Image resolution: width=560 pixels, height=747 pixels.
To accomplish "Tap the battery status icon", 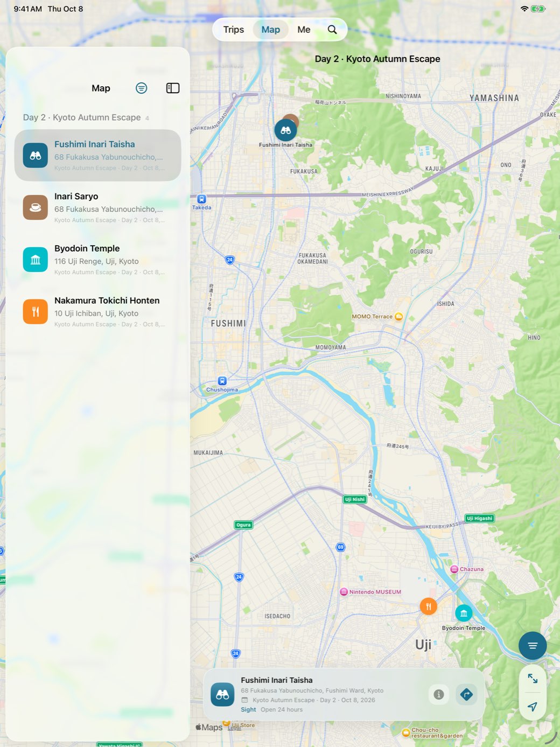I will pyautogui.click(x=538, y=9).
